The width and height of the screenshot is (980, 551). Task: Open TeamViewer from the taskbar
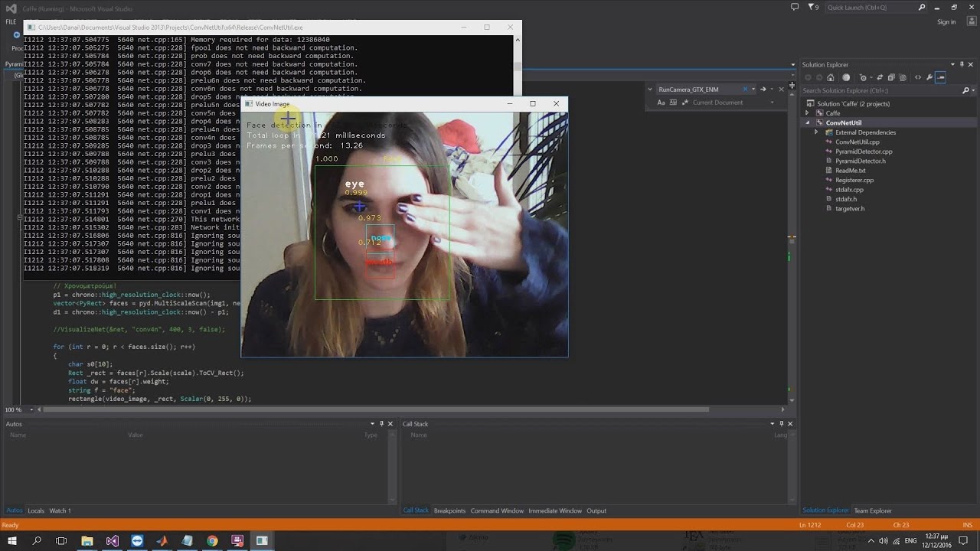point(137,540)
